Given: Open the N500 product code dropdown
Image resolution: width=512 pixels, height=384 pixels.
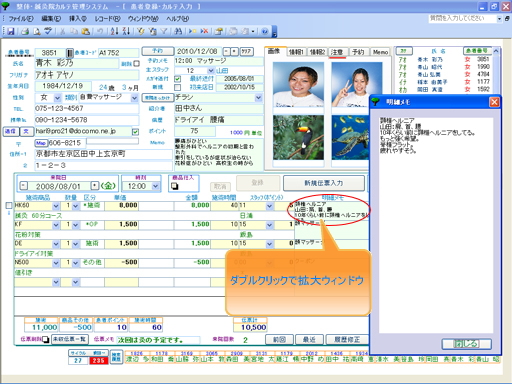Looking at the screenshot, I should click(56, 263).
